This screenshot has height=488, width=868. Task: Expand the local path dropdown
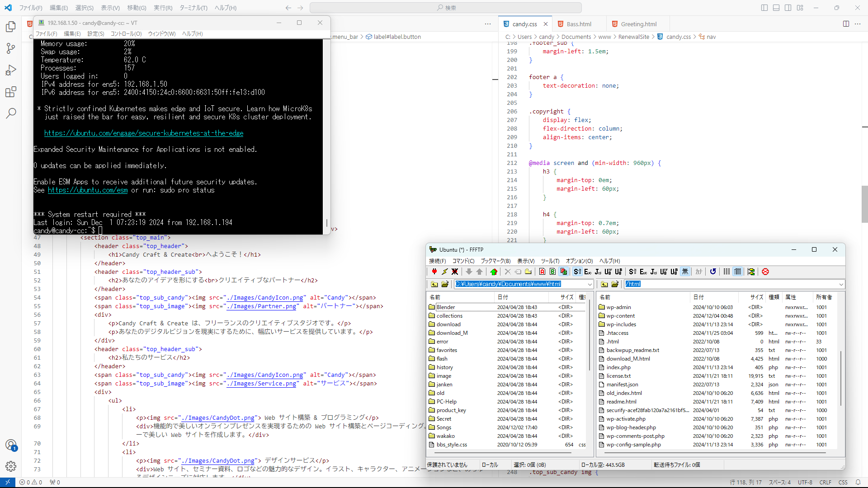pyautogui.click(x=590, y=284)
